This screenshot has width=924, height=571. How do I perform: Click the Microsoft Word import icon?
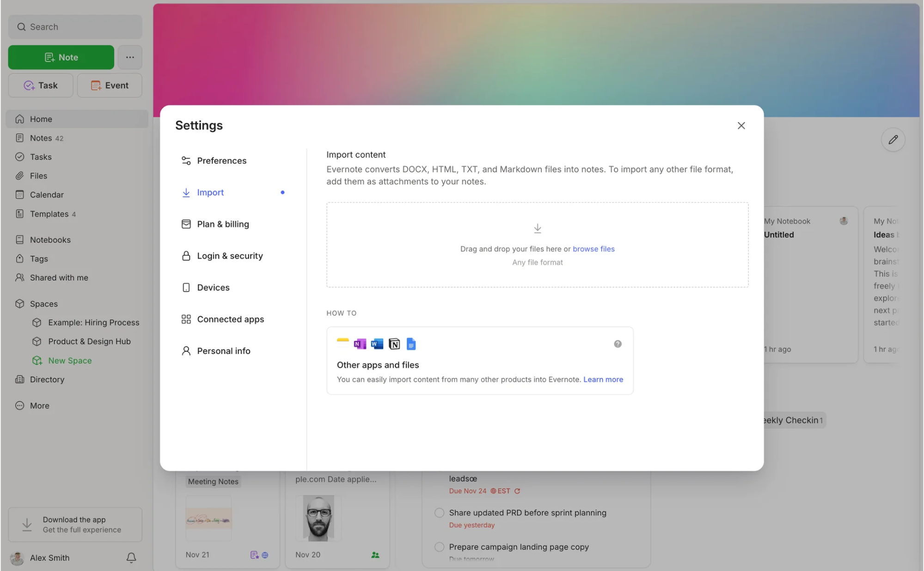click(377, 344)
